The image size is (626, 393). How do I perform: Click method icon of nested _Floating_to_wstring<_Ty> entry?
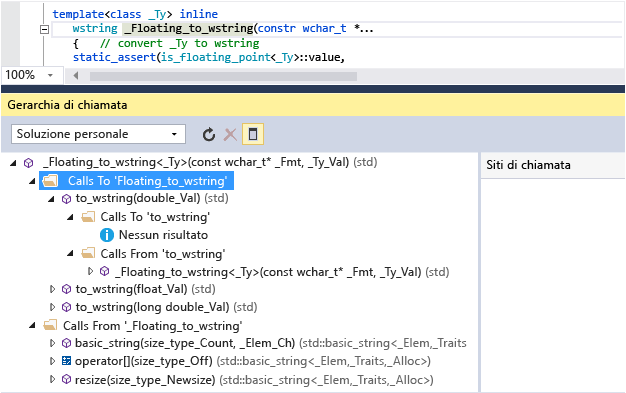click(105, 272)
